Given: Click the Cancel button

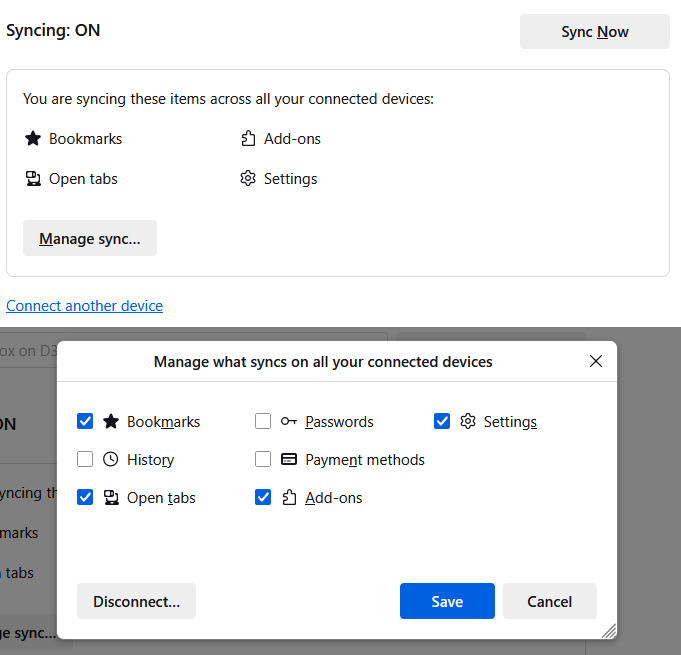Looking at the screenshot, I should [x=550, y=601].
